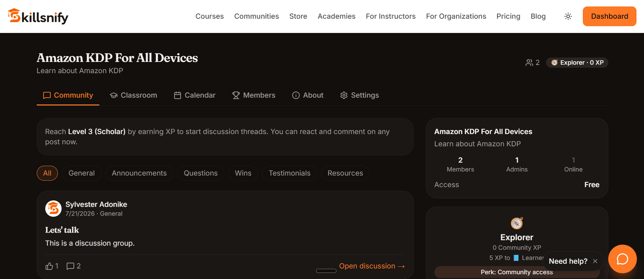The image size is (644, 279).
Task: Go to Store in top navigation
Action: (x=298, y=16)
